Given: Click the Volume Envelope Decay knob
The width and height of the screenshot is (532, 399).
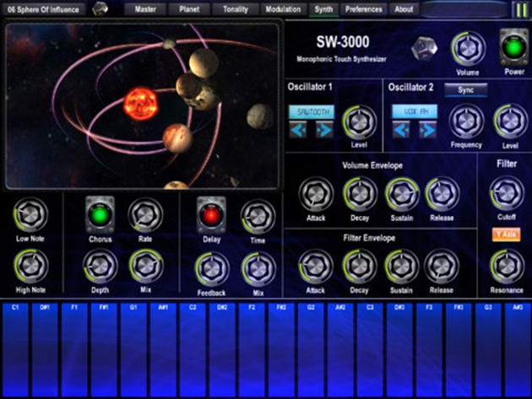Looking at the screenshot, I should point(360,194).
